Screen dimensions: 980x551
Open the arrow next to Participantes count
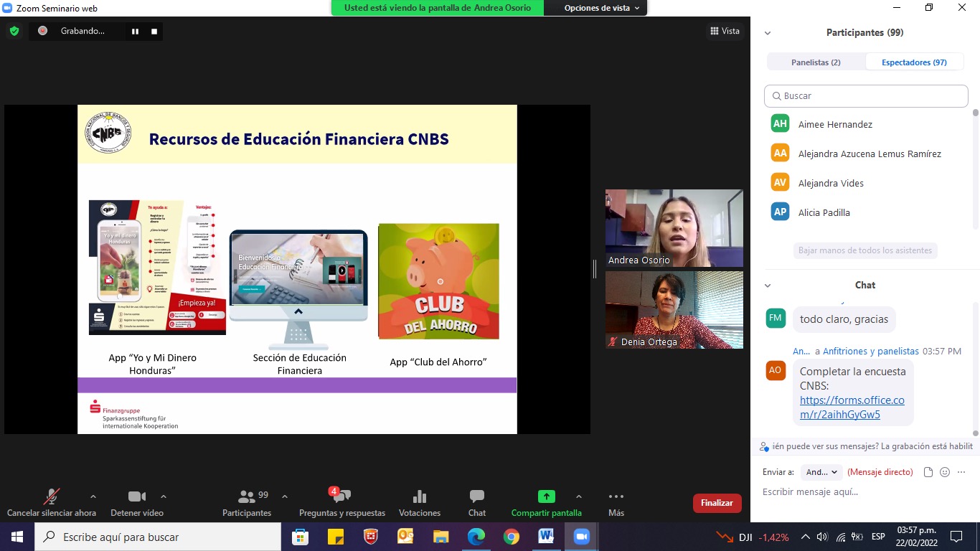coord(285,496)
